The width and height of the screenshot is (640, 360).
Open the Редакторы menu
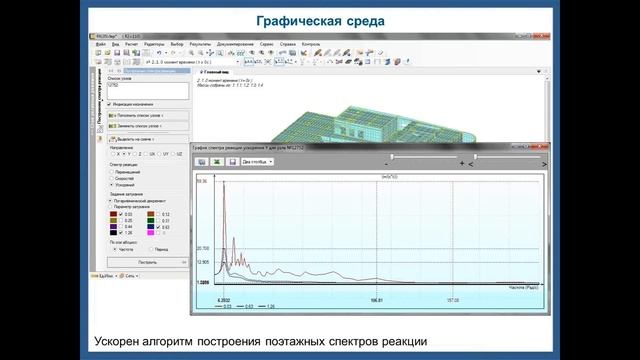point(154,44)
